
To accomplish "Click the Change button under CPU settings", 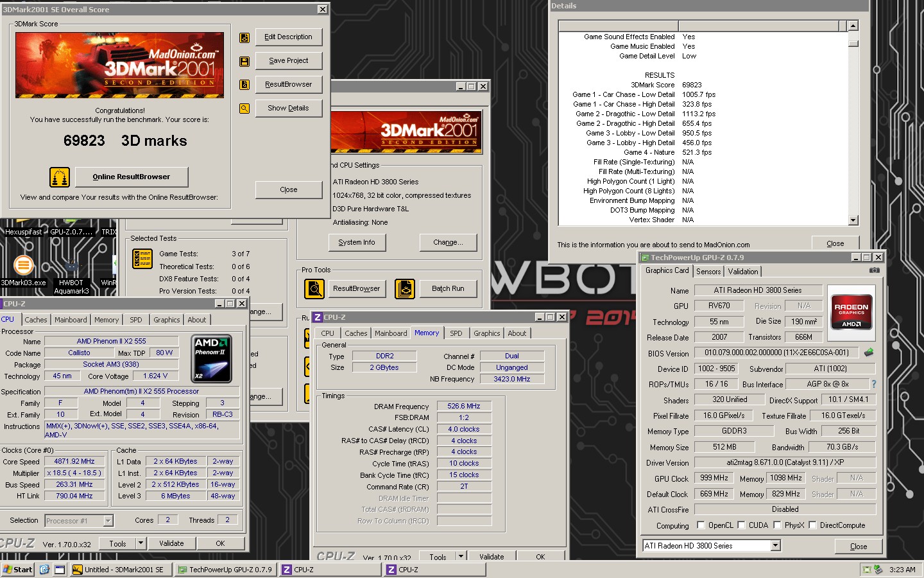I will coord(448,243).
